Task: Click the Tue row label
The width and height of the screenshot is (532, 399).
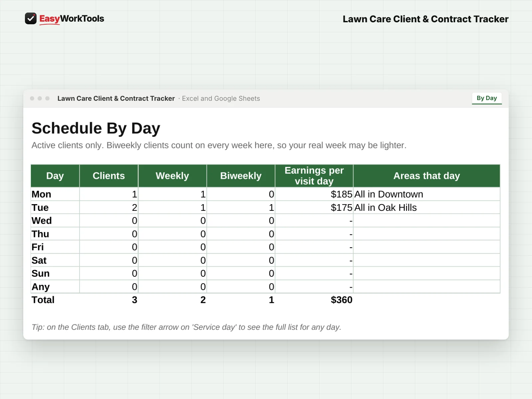Action: click(x=40, y=207)
